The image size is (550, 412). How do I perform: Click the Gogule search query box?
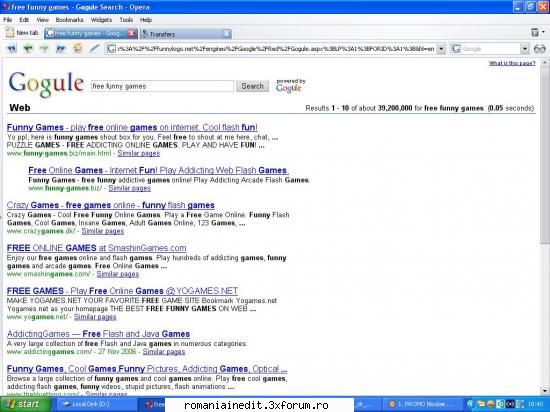[162, 86]
